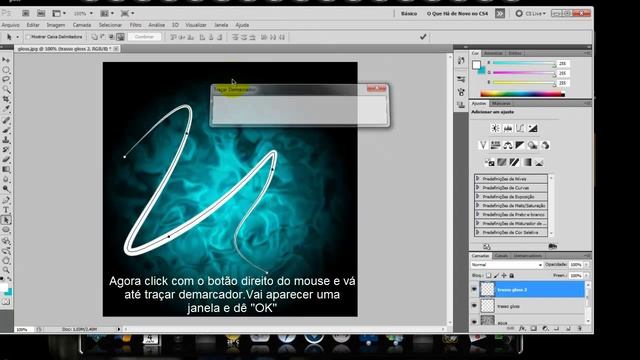Commit with the checkmark in options bar
The width and height of the screenshot is (640, 360).
coord(423,37)
